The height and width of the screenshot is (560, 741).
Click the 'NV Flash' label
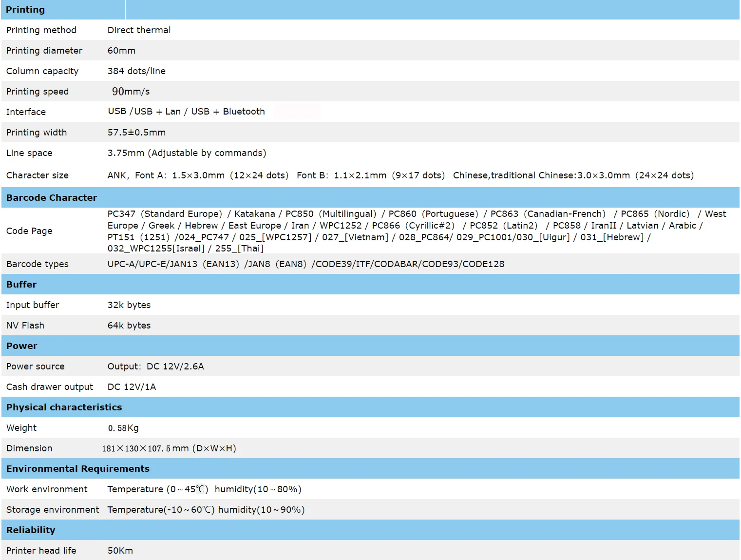pos(25,326)
